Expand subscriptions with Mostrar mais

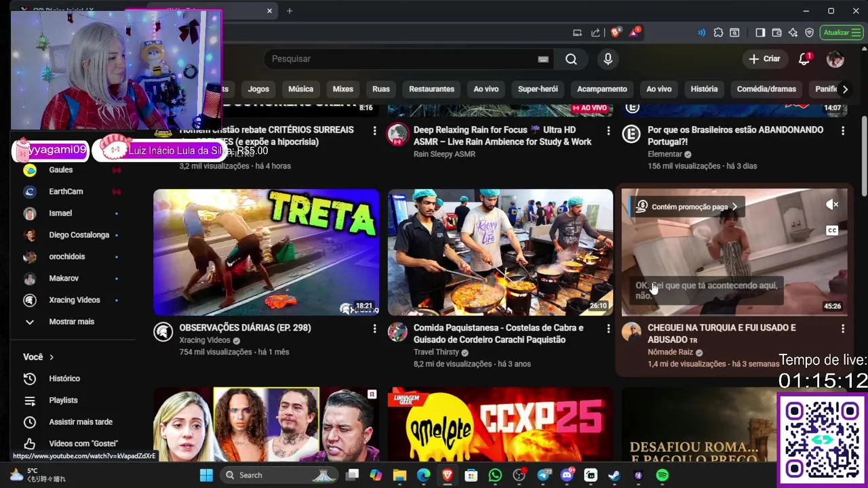[73, 321]
